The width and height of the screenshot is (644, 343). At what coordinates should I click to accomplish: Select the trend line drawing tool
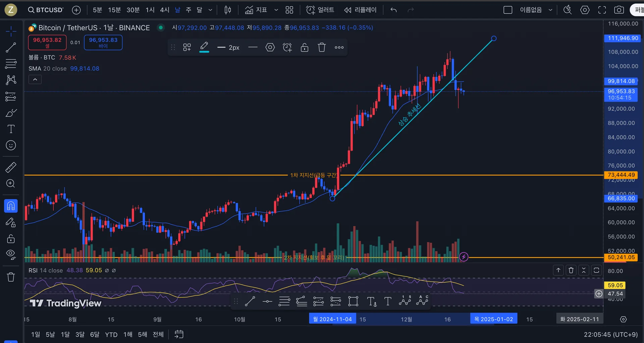[11, 48]
